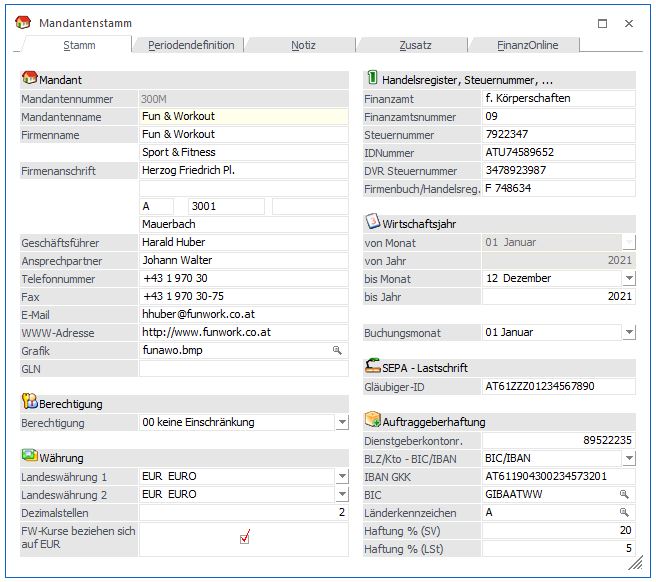Click the Berechtigung section keys icon

click(29, 404)
